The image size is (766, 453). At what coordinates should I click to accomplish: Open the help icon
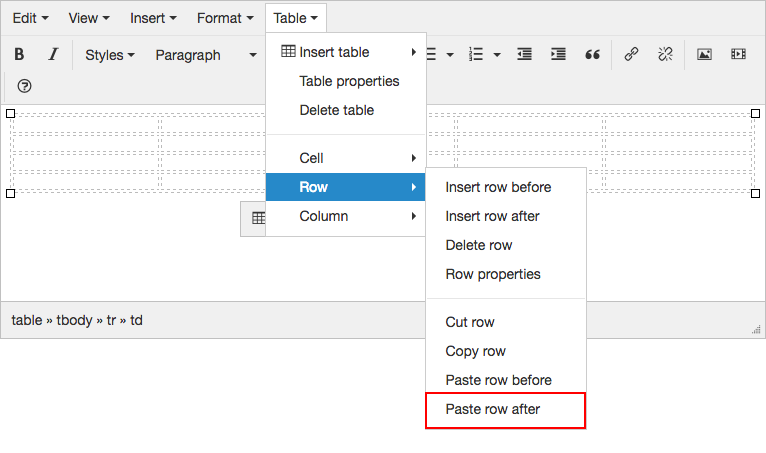point(25,86)
